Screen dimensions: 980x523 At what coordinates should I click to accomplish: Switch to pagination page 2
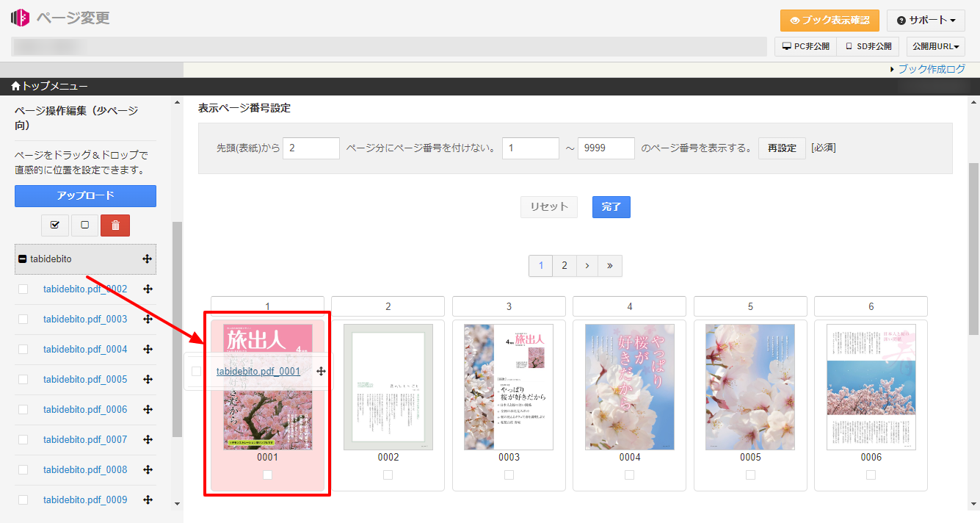pos(564,266)
